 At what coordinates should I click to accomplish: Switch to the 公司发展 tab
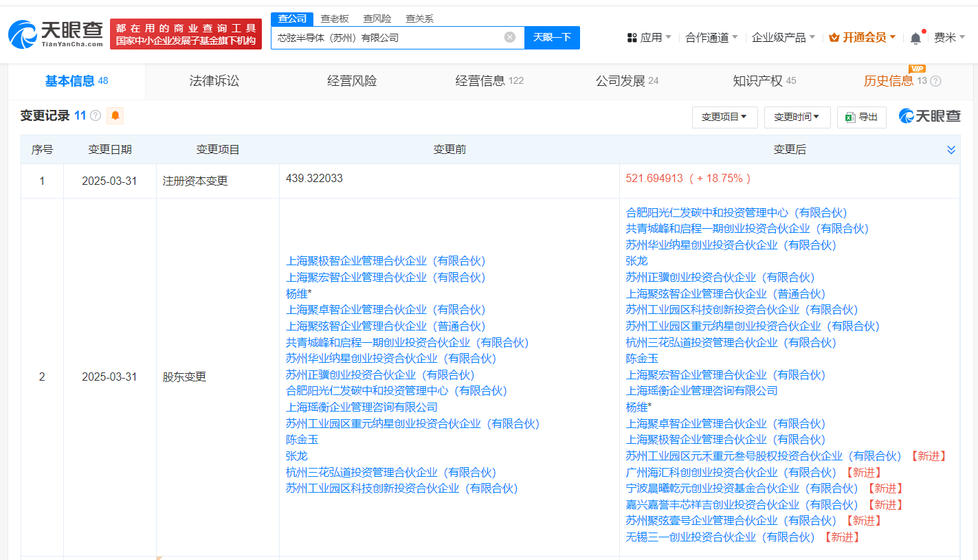(x=627, y=81)
